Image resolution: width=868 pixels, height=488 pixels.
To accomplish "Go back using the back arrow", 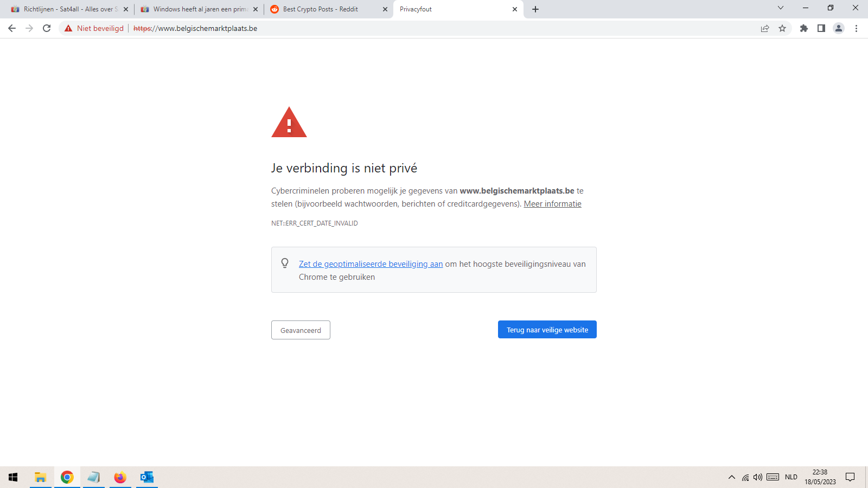I will [x=12, y=28].
